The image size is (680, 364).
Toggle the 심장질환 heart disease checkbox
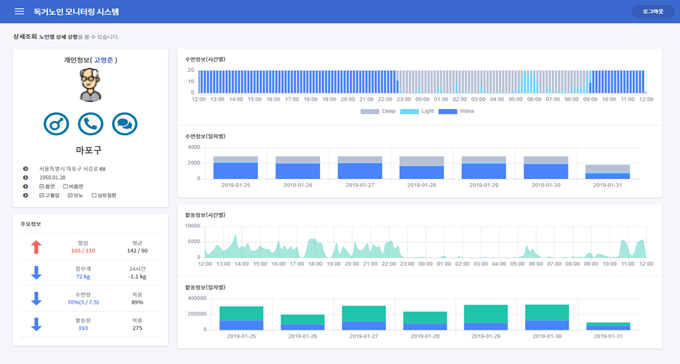[x=94, y=195]
